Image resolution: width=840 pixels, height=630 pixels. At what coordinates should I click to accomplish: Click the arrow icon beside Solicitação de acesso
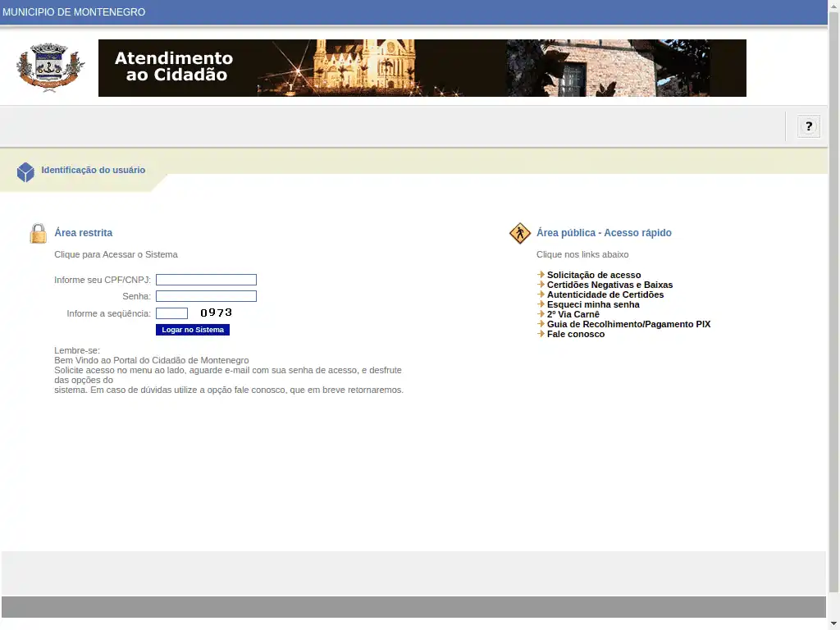click(x=541, y=275)
